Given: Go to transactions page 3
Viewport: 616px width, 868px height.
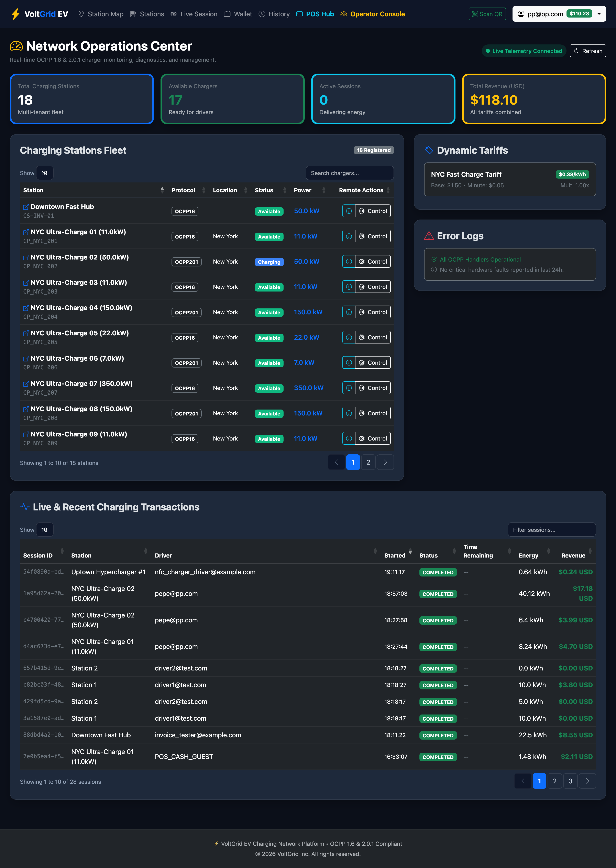Looking at the screenshot, I should point(570,781).
